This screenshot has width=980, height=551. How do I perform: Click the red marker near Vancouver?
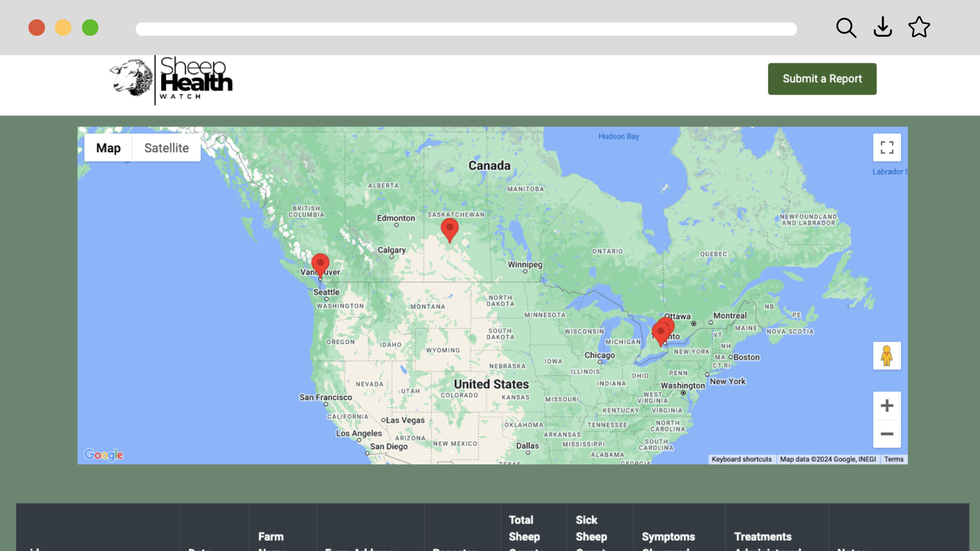click(320, 264)
